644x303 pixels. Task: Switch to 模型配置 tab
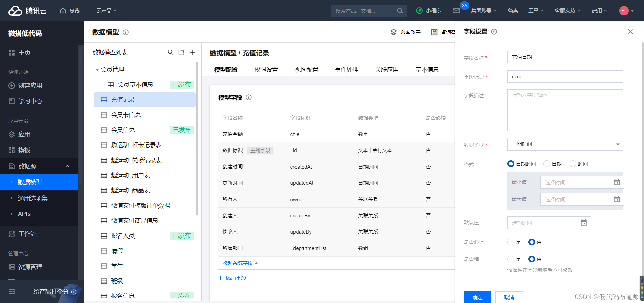click(226, 70)
